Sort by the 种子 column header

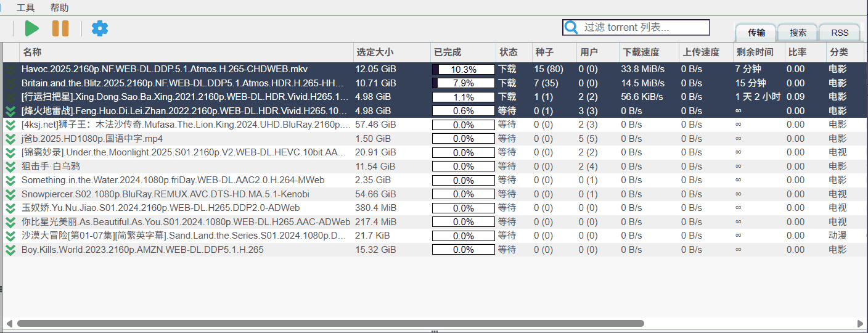point(554,52)
